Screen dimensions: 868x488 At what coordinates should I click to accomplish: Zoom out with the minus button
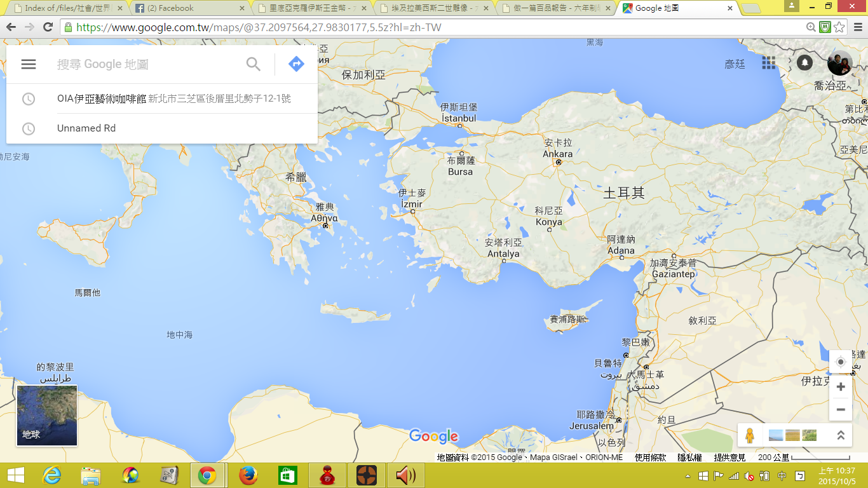tap(841, 409)
